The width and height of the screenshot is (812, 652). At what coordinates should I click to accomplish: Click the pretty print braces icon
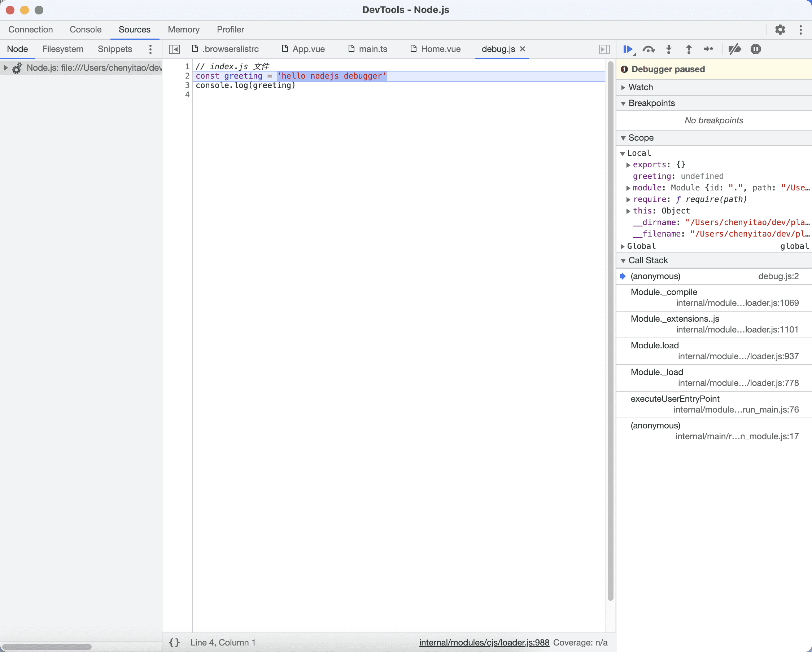[x=174, y=643]
